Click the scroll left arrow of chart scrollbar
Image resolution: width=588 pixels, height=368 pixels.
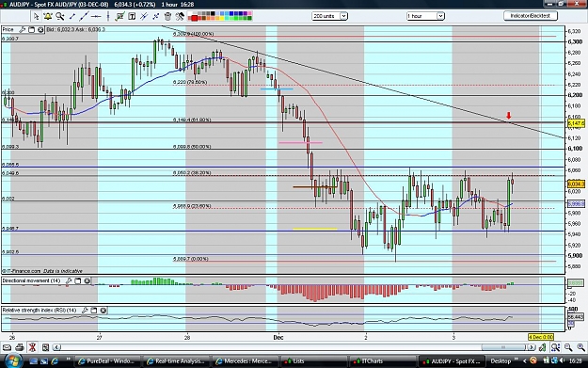coord(56,347)
